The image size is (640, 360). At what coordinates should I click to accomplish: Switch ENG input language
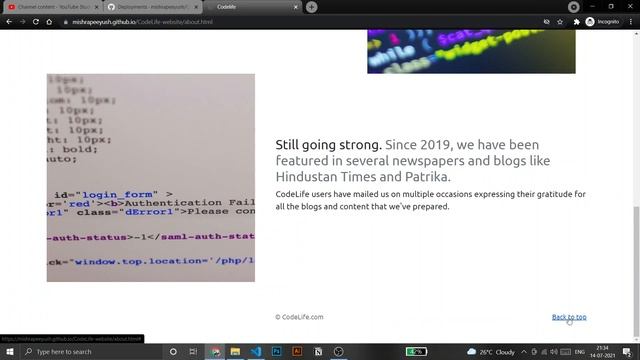(580, 352)
